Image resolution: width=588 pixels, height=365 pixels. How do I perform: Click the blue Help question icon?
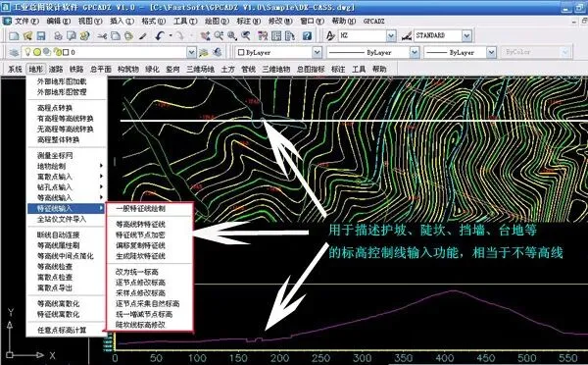[x=307, y=36]
